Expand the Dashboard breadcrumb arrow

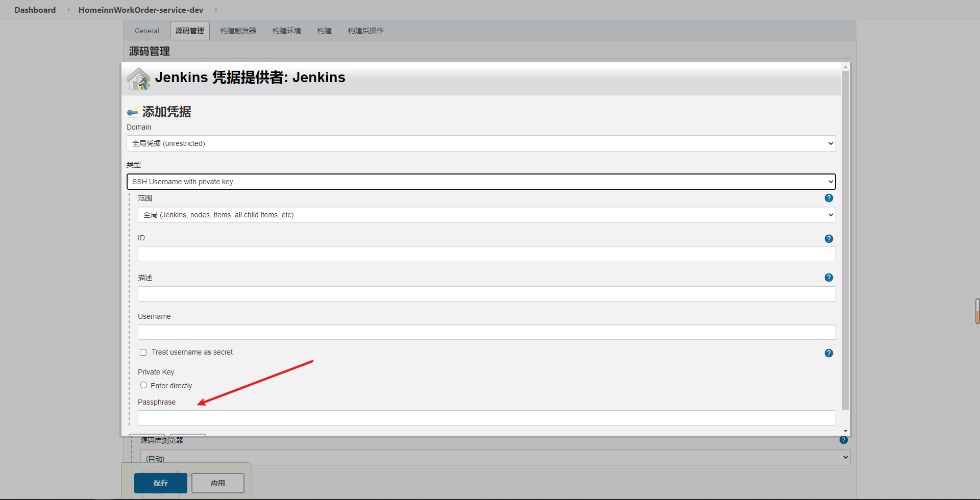tap(68, 10)
